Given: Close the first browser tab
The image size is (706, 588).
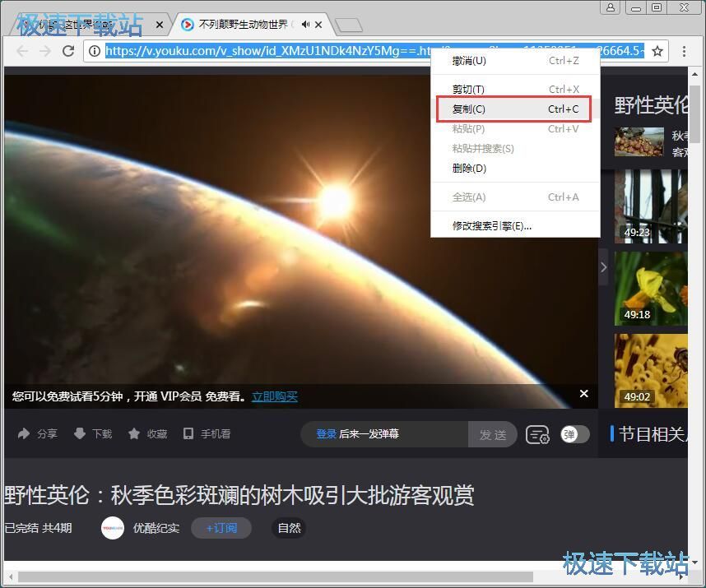Looking at the screenshot, I should [x=160, y=25].
